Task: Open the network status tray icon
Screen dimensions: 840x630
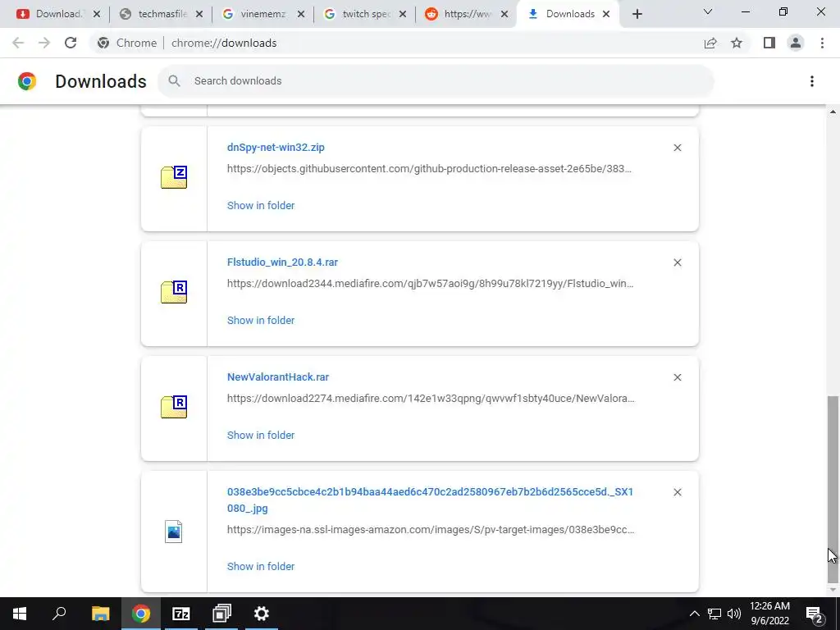Action: 714,614
